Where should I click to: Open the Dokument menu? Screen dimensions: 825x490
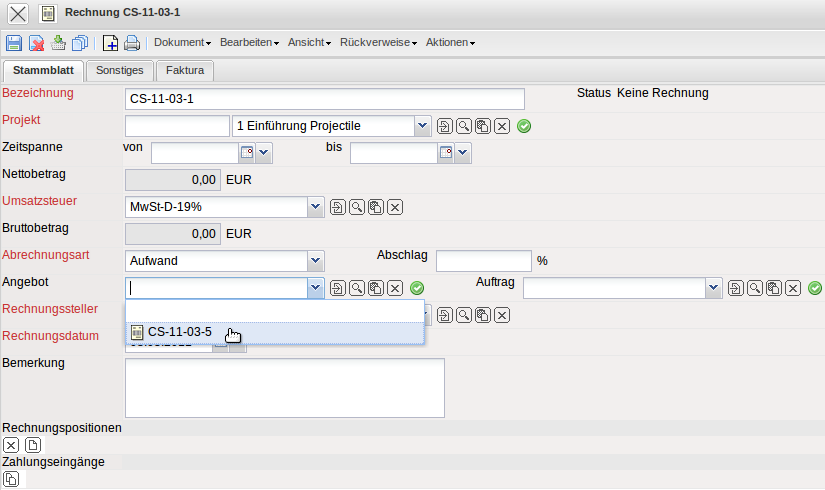point(182,43)
